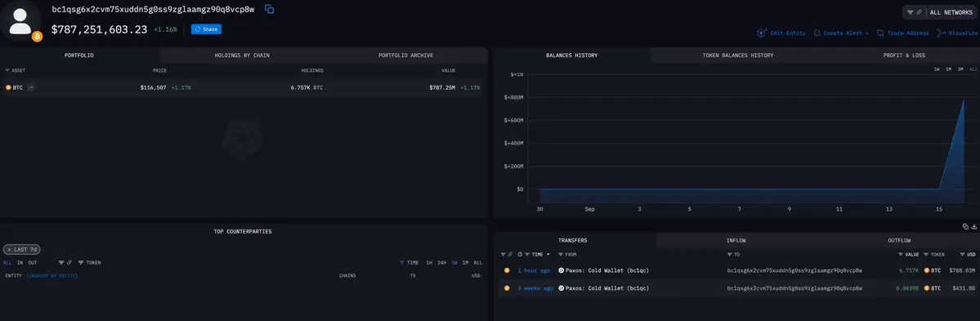Open the Portfolio Archive tab

[405, 56]
